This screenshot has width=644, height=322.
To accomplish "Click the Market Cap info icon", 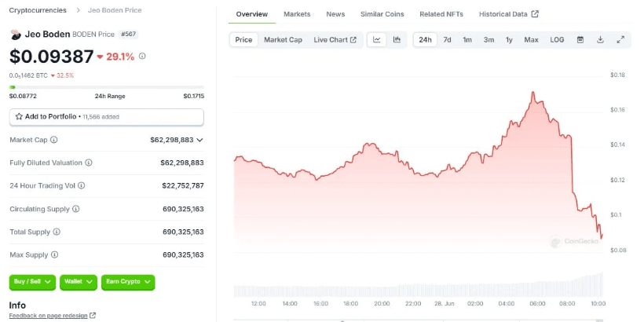I will point(54,140).
